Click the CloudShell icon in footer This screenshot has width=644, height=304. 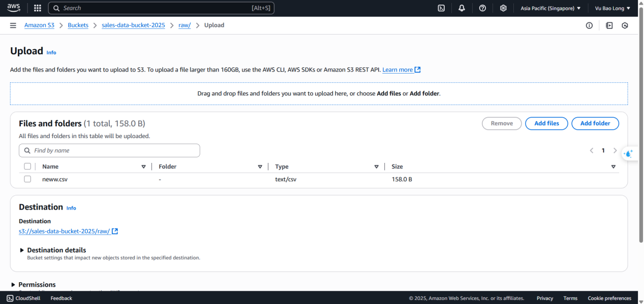click(x=10, y=298)
